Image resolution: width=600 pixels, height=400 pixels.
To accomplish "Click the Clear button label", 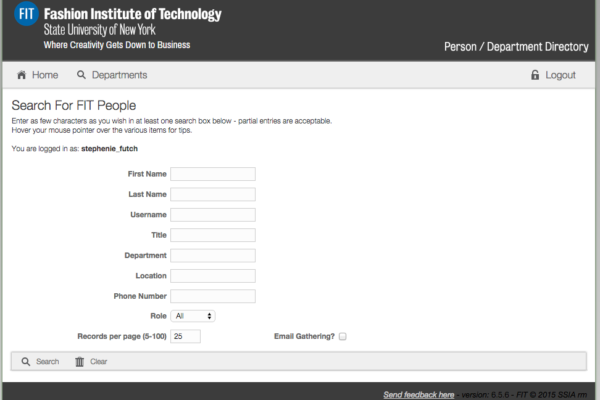I will pyautogui.click(x=98, y=361).
